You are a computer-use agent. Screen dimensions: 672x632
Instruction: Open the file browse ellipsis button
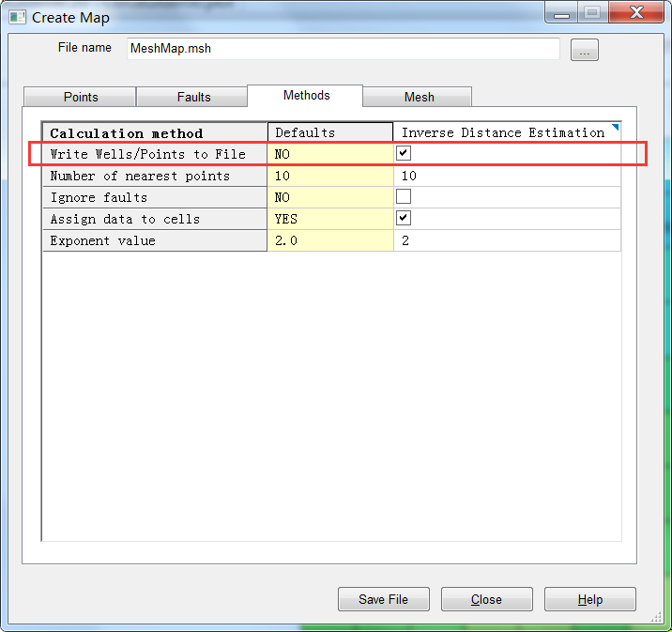pos(584,51)
